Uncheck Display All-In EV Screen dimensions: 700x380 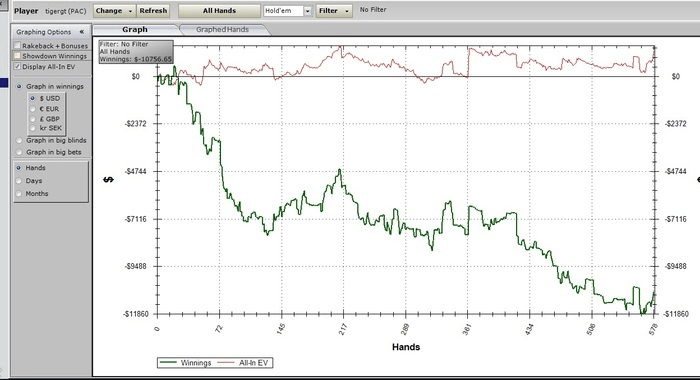(17, 67)
